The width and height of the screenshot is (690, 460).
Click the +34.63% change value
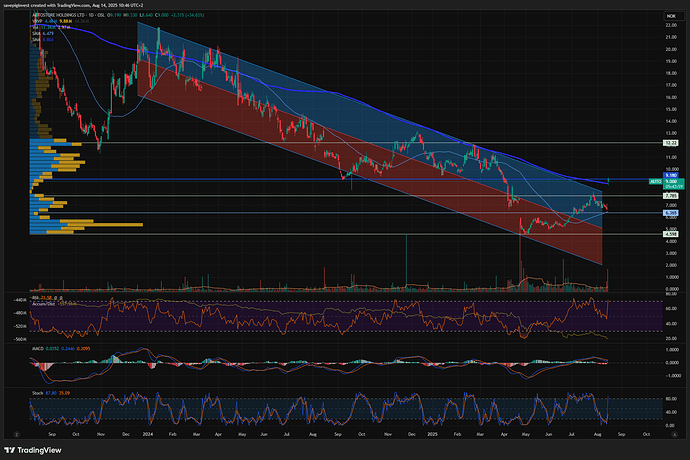pyautogui.click(x=194, y=15)
